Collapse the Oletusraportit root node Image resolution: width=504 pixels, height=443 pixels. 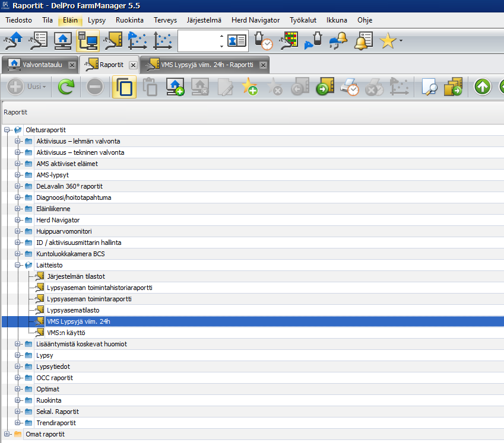(7, 130)
